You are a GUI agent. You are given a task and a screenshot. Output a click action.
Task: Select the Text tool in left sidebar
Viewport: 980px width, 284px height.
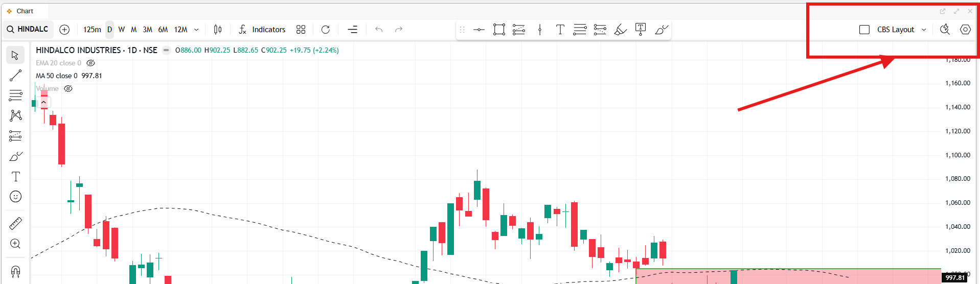pyautogui.click(x=15, y=177)
